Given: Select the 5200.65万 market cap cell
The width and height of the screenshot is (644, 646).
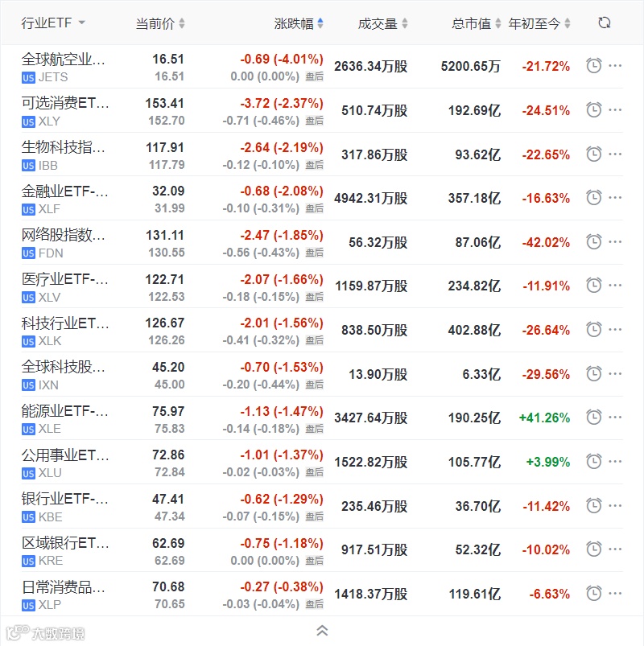Looking at the screenshot, I should click(x=470, y=66).
